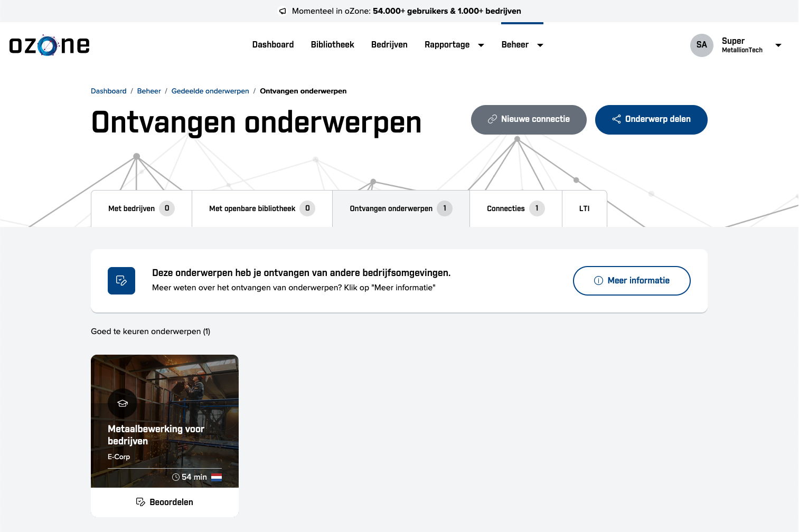Viewport: 799px width, 532px height.
Task: Click the SA avatar circle
Action: click(701, 45)
